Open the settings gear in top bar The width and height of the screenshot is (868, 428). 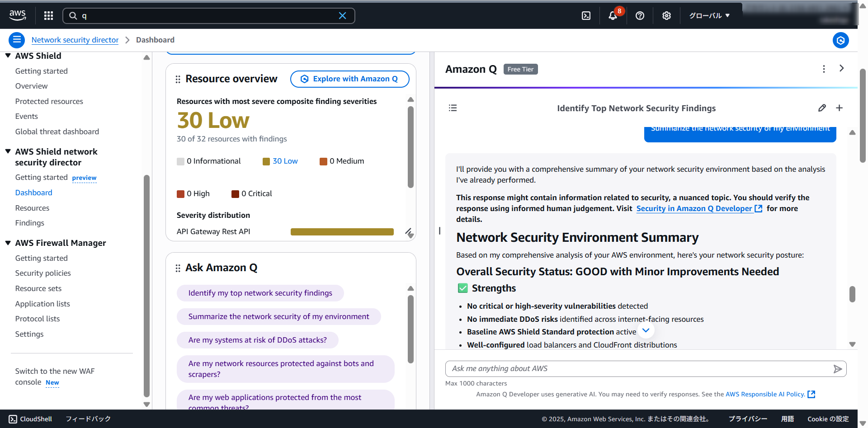(666, 16)
